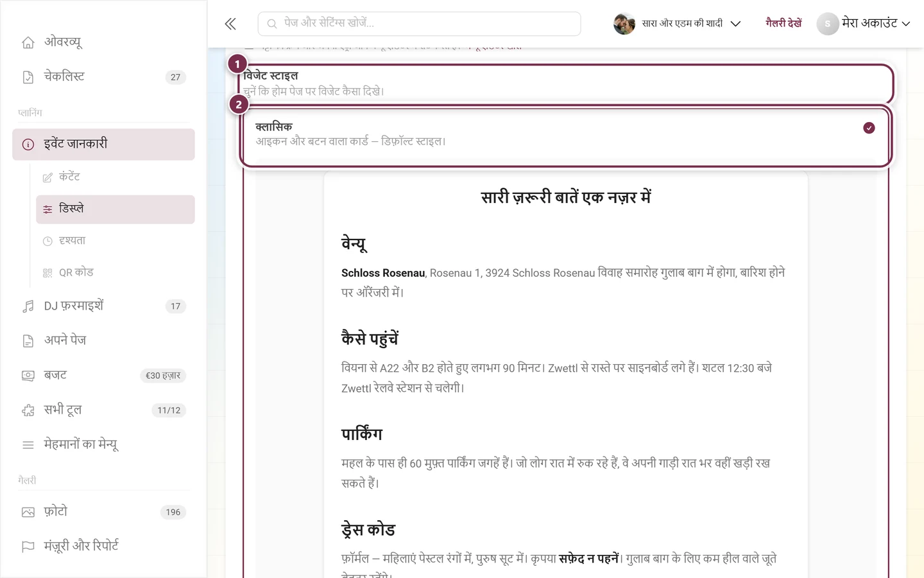Viewport: 924px width, 578px height.
Task: Click the 27 badge on चेकलिस्ट
Action: [176, 77]
